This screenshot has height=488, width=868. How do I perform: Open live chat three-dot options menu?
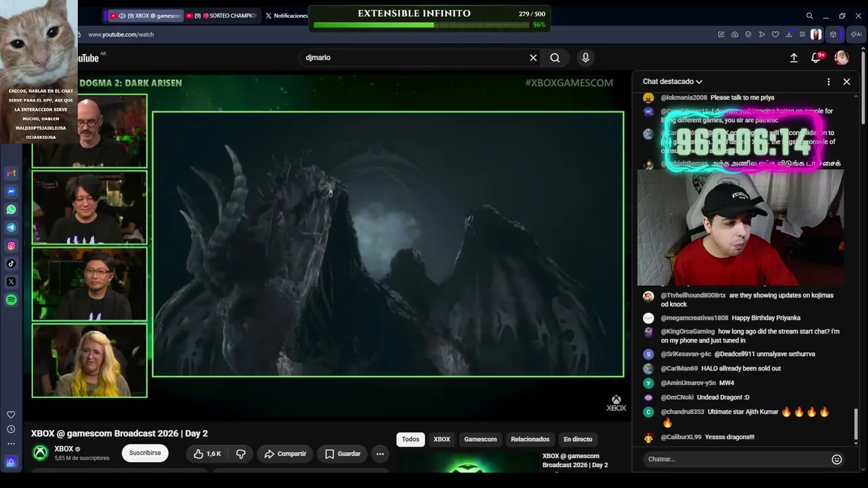(828, 81)
